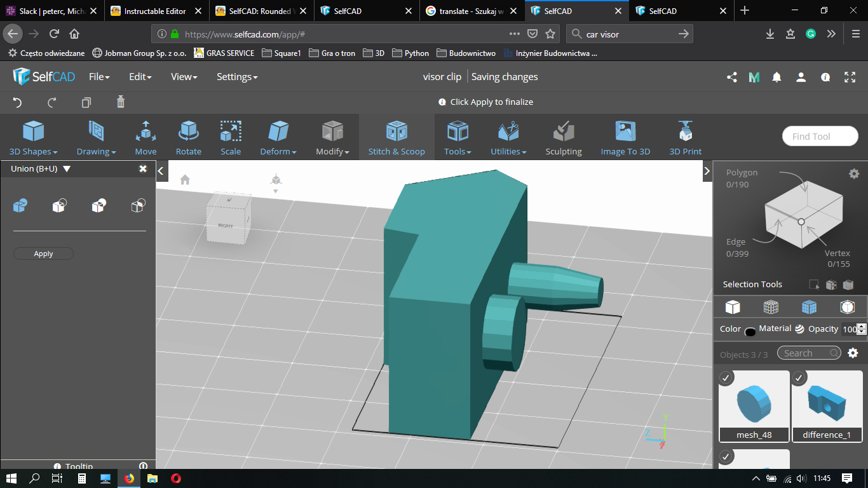
Task: Select the third boolean operation icon
Action: tap(98, 205)
